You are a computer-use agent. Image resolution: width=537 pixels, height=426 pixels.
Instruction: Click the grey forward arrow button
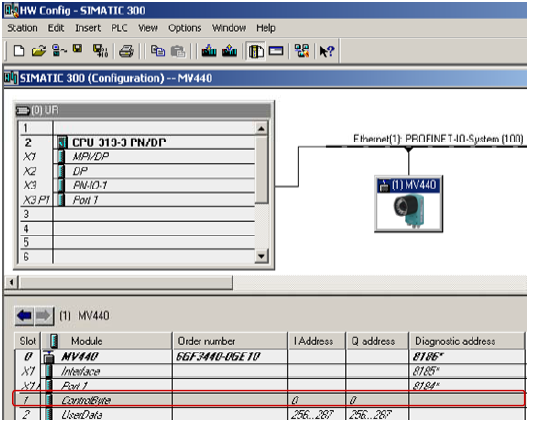point(43,315)
